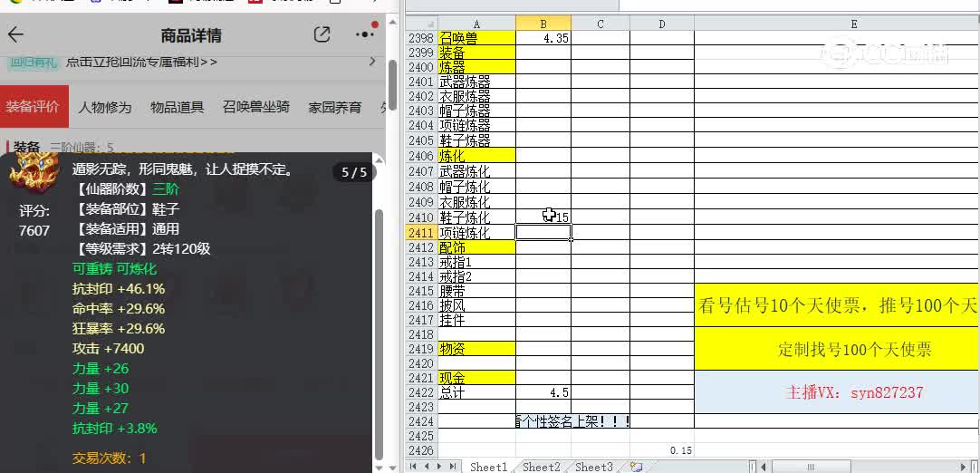This screenshot has height=473, width=980.
Task: Select the 现金 cell
Action: (477, 378)
